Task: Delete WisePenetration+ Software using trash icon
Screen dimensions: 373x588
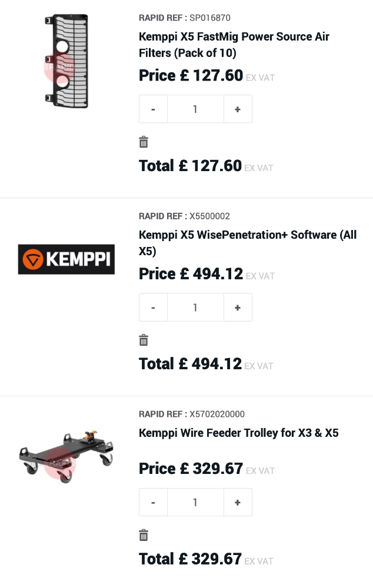Action: coord(144,340)
